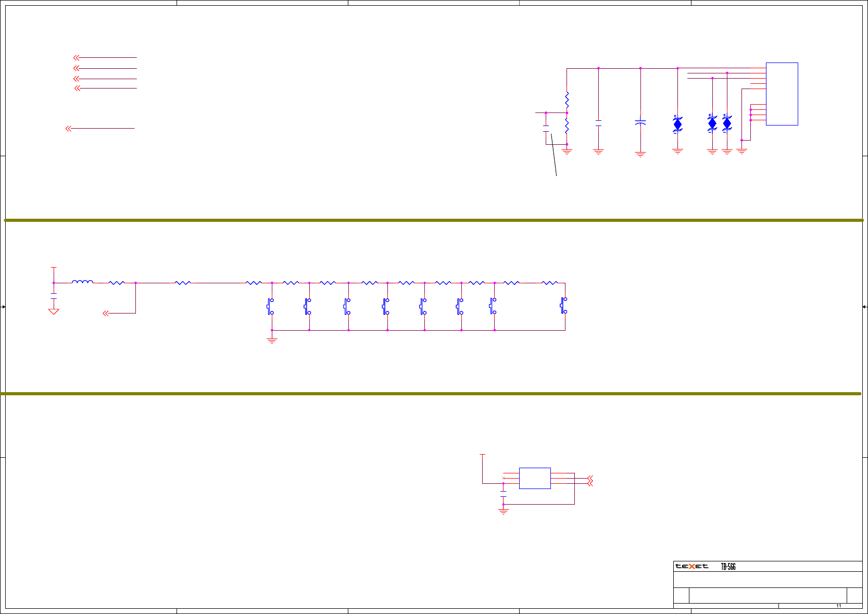Select the rightmost push-button switch symbol
Screen dimensions: 868x614
point(563,306)
